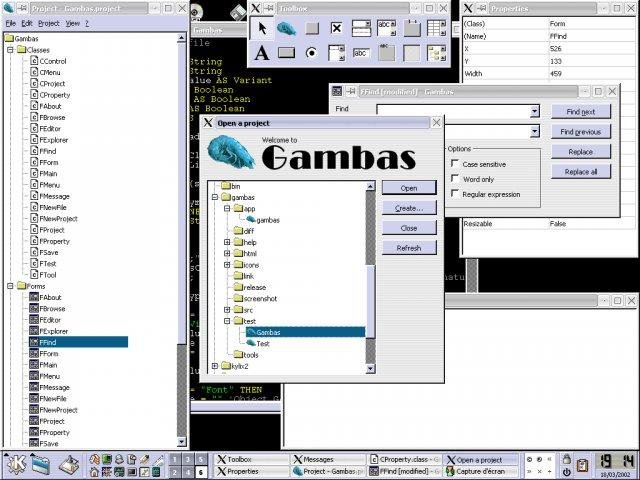Check the Word only option
This screenshot has height=480, width=640.
456,179
